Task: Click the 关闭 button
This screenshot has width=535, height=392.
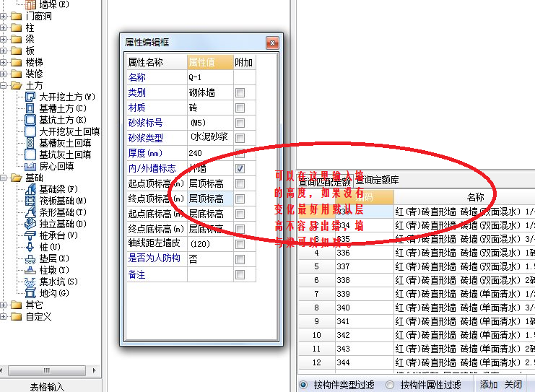Action: 513,385
